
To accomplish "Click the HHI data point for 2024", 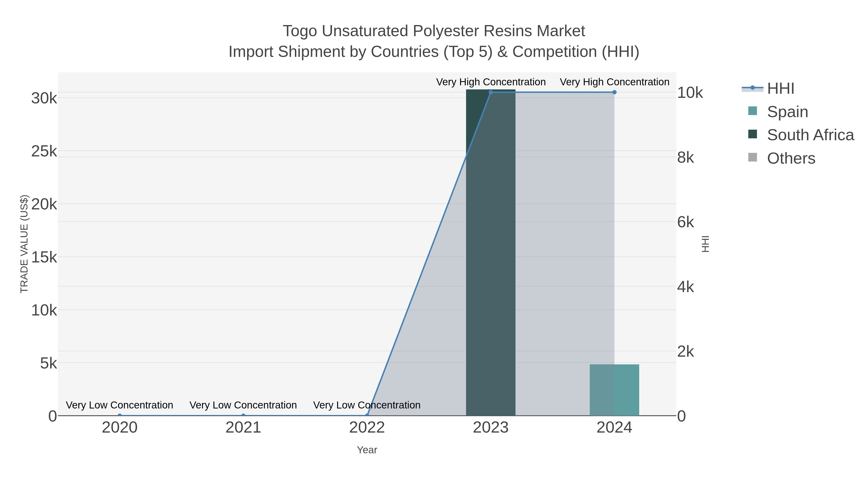I will coord(614,92).
